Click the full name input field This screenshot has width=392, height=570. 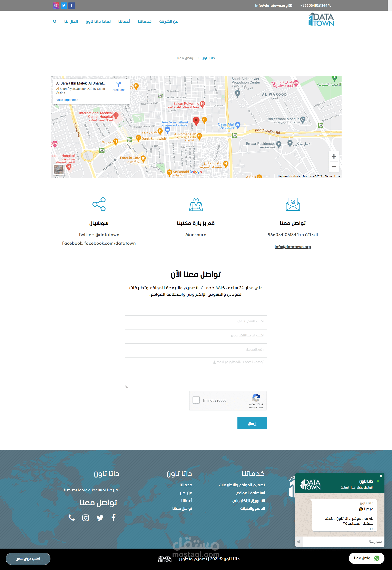pyautogui.click(x=196, y=321)
